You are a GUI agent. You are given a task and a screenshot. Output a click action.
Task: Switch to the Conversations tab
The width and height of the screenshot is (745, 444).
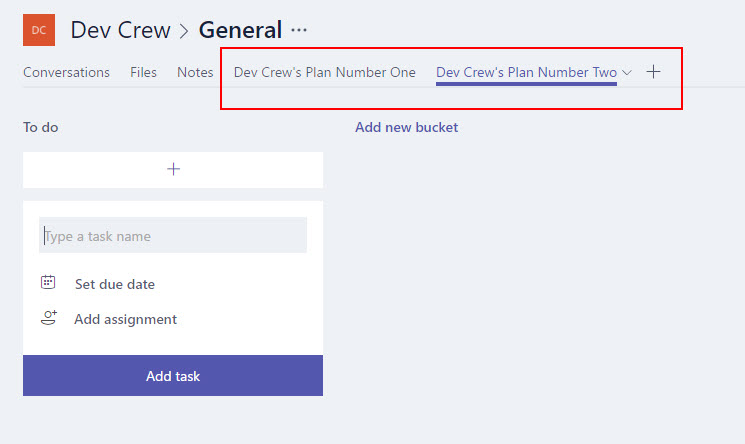(x=67, y=72)
